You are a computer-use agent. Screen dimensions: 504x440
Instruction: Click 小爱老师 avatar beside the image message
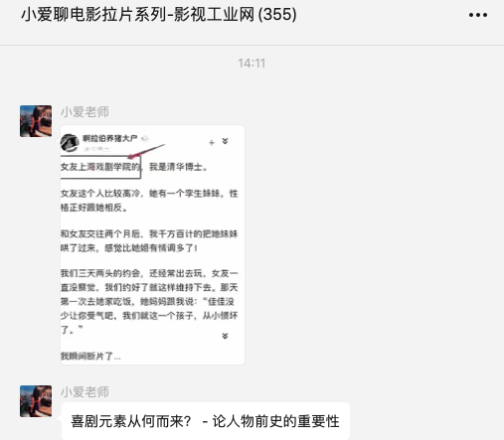coord(36,121)
